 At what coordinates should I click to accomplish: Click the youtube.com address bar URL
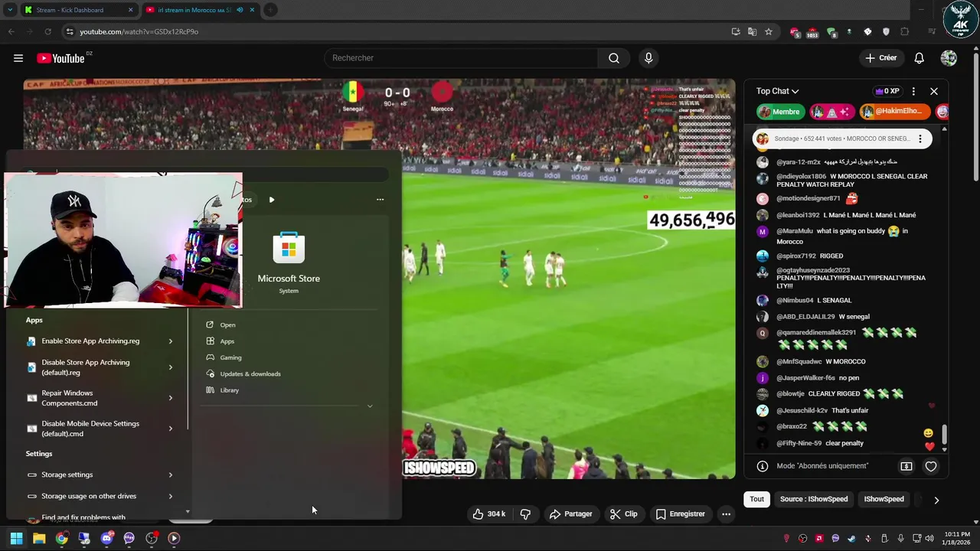pos(139,31)
